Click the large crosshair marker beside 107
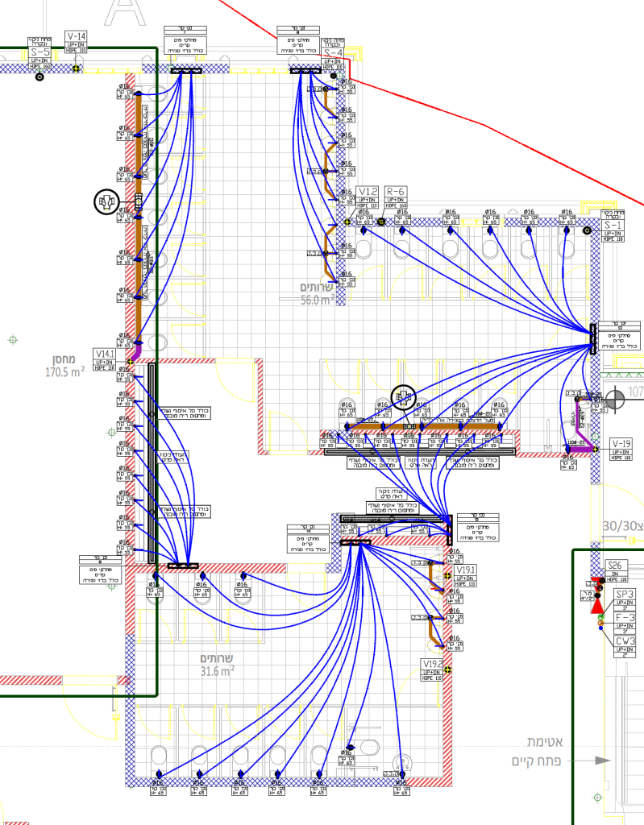This screenshot has height=825, width=644. click(614, 399)
